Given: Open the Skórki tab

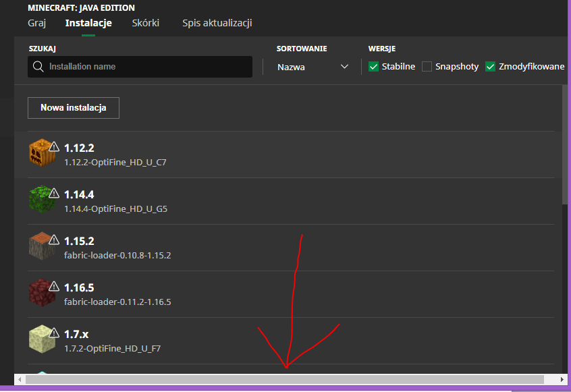Looking at the screenshot, I should (x=146, y=23).
